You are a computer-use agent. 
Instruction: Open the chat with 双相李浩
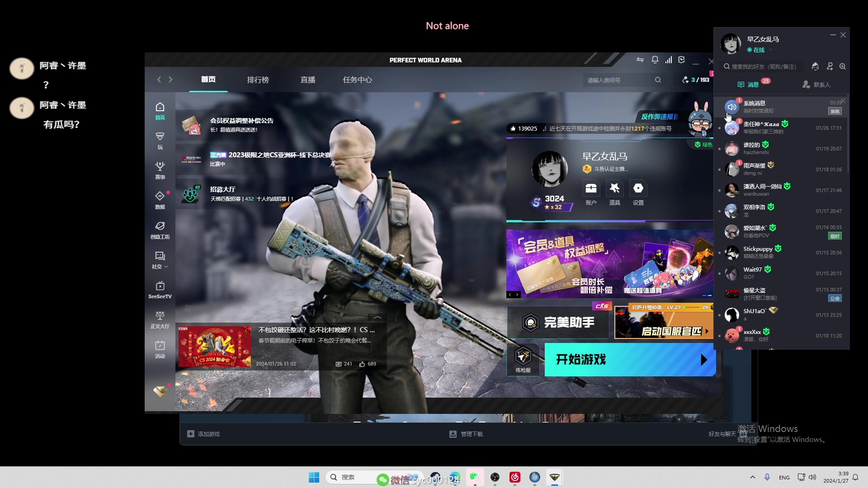pos(781,211)
